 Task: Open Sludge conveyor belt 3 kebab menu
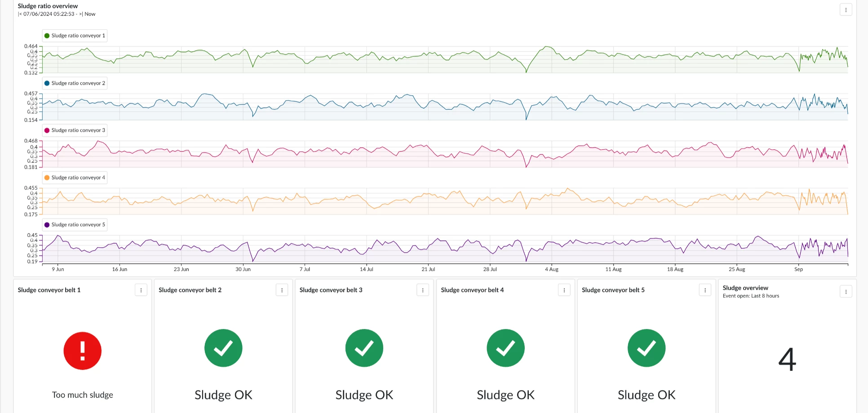tap(423, 290)
